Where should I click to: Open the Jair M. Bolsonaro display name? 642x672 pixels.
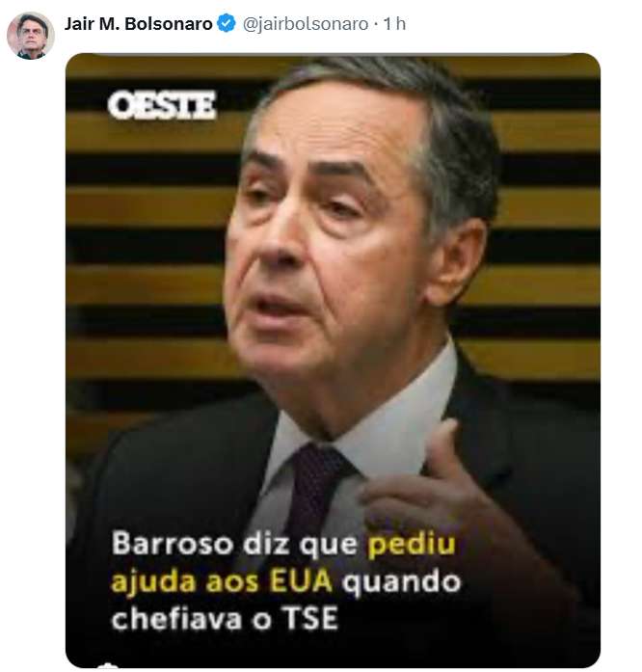click(138, 24)
